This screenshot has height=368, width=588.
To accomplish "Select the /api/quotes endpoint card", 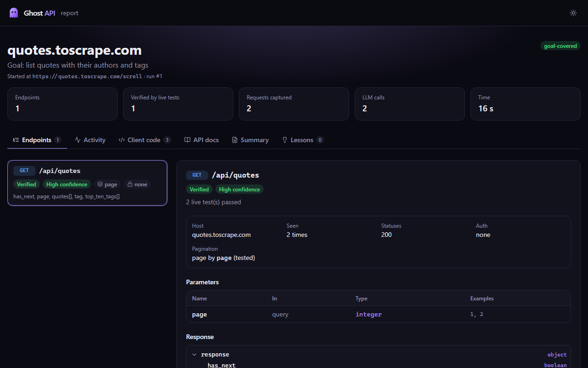I will point(87,183).
